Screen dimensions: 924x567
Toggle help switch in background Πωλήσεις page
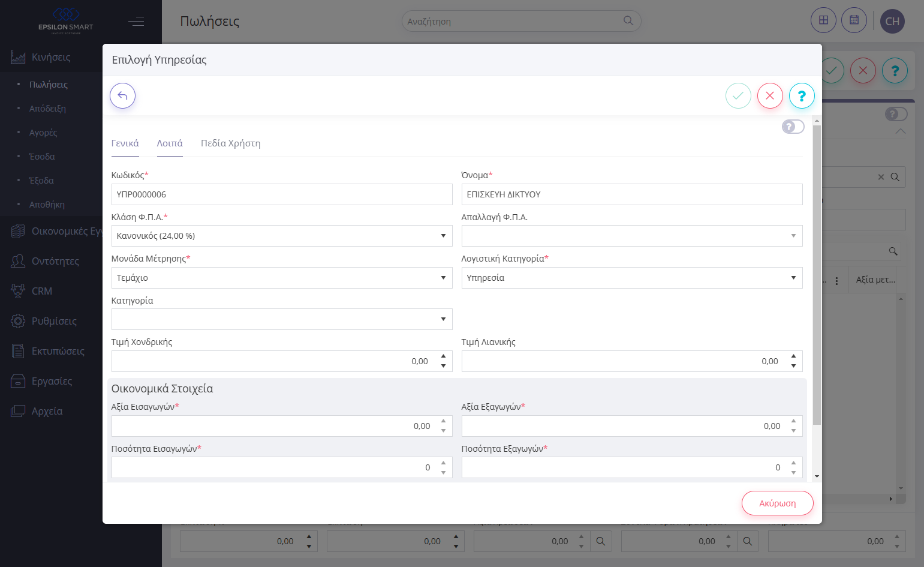click(896, 114)
